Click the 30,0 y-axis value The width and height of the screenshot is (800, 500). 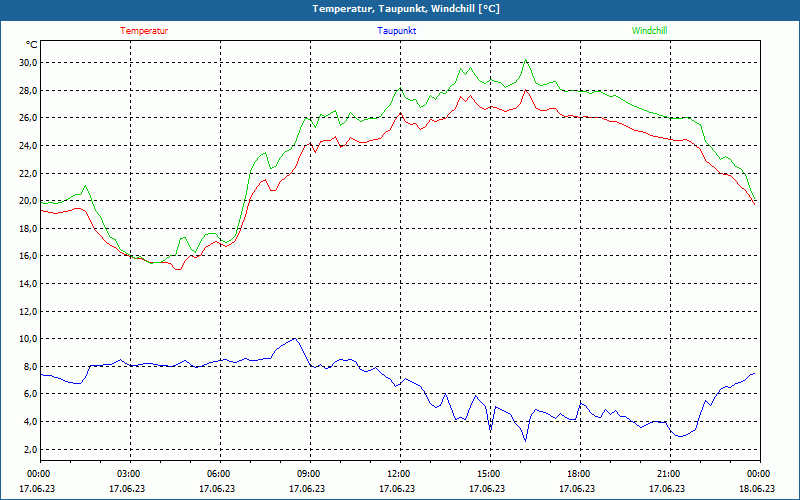tap(28, 63)
